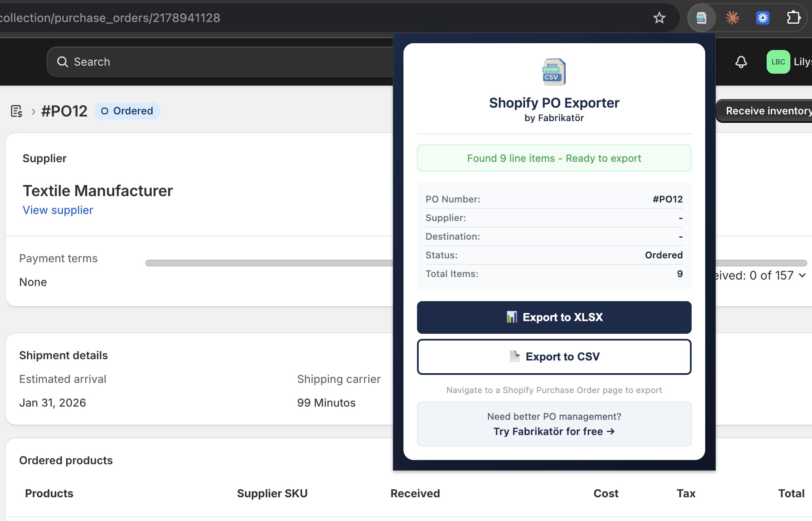Click the Supplier SKU column header

pos(272,493)
